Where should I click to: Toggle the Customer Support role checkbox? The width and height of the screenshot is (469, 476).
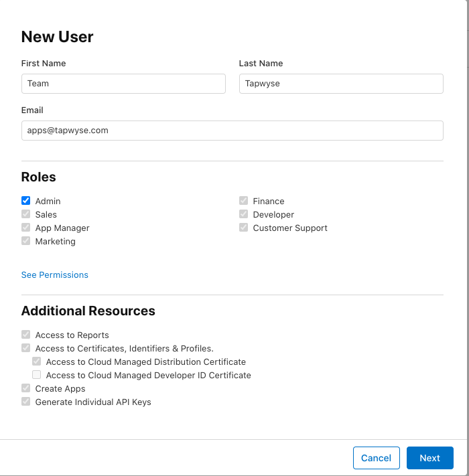(x=244, y=228)
